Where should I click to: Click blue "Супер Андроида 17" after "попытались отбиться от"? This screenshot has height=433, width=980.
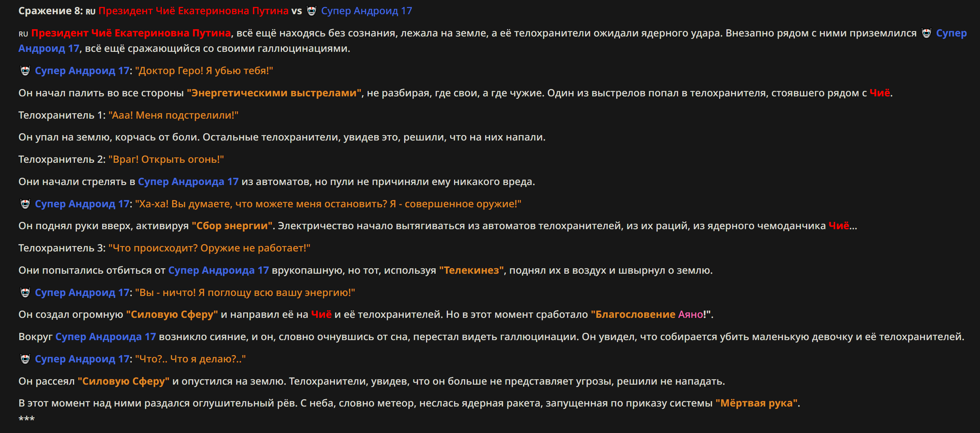(x=219, y=270)
